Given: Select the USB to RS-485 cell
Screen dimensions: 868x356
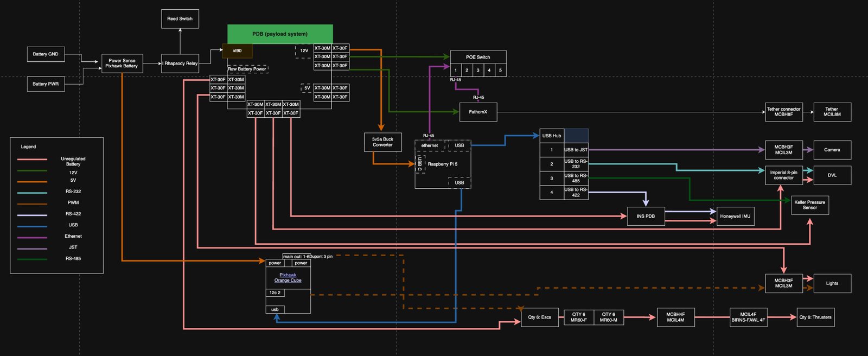Looking at the screenshot, I should tap(576, 178).
